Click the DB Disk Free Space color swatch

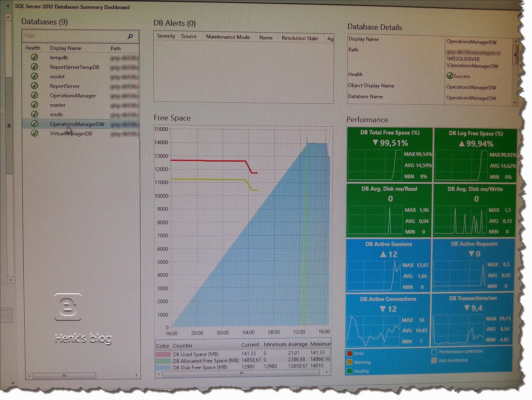pos(163,367)
